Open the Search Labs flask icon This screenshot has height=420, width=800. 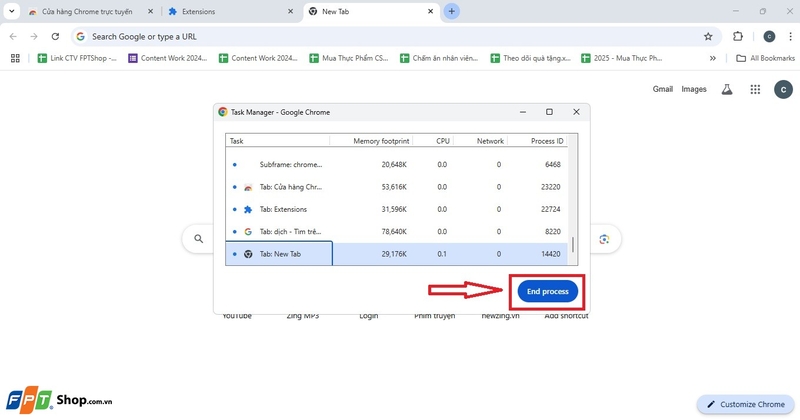click(x=727, y=90)
